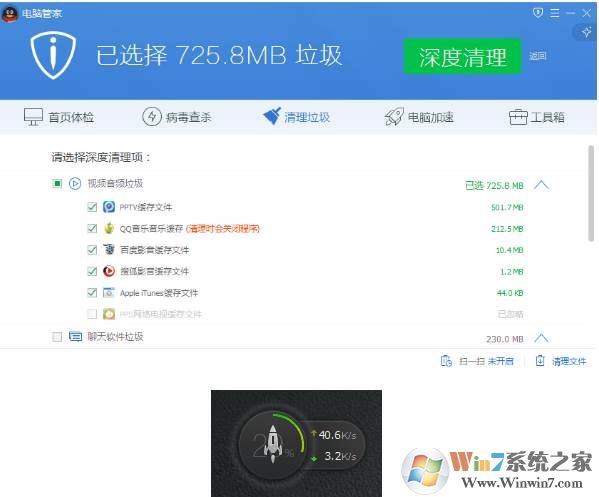Viewport: 599px width, 497px height.
Task: Toggle the 视频音频垃圾 category checkbox
Action: [57, 184]
